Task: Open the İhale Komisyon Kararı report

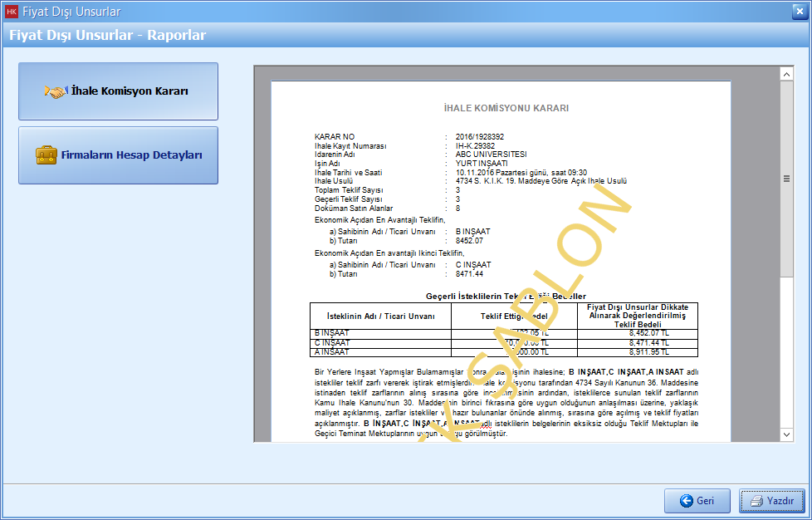Action: 118,91
